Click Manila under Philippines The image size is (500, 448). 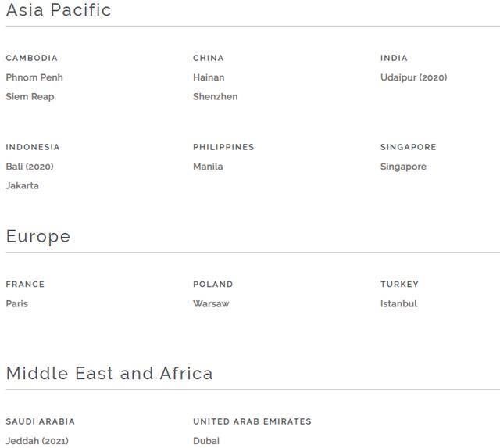point(208,167)
